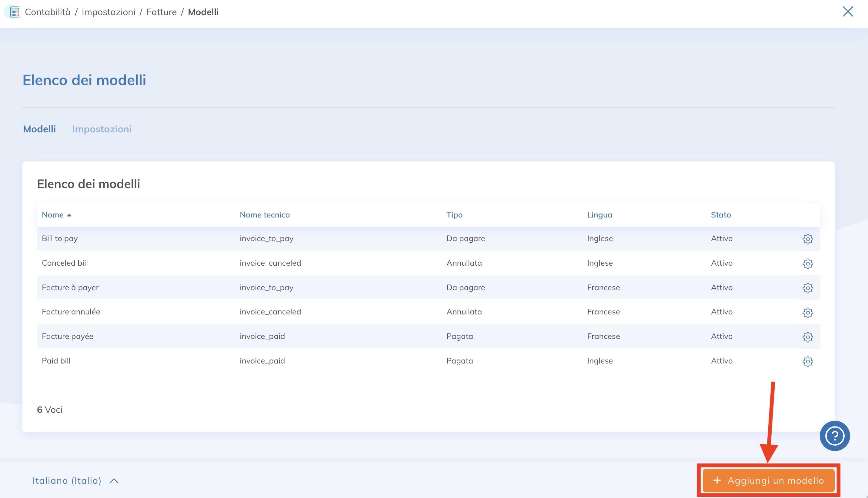Open the help question mark bubble
Viewport: 868px width, 498px height.
(834, 435)
